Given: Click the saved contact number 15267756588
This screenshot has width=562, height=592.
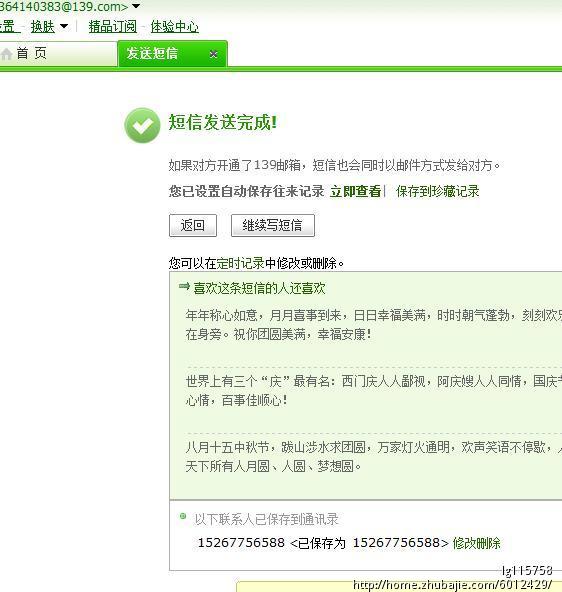Looking at the screenshot, I should coord(241,543).
